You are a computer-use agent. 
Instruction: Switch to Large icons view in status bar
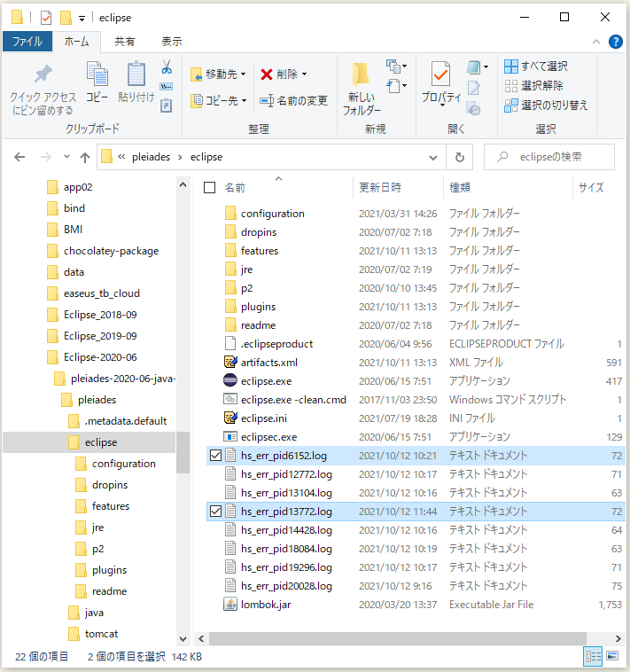[612, 656]
